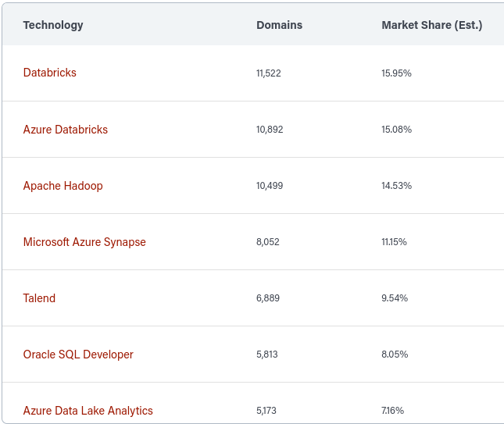Select the 11,522 domains value for Databricks
The height and width of the screenshot is (424, 504).
point(269,73)
